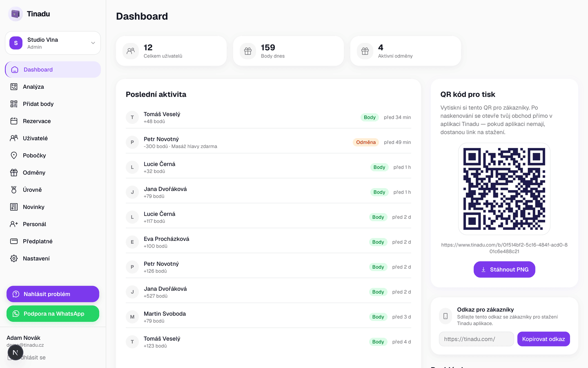Click Tomáš Veselý +123 bodů entry
The height and width of the screenshot is (368, 588).
coord(268,342)
